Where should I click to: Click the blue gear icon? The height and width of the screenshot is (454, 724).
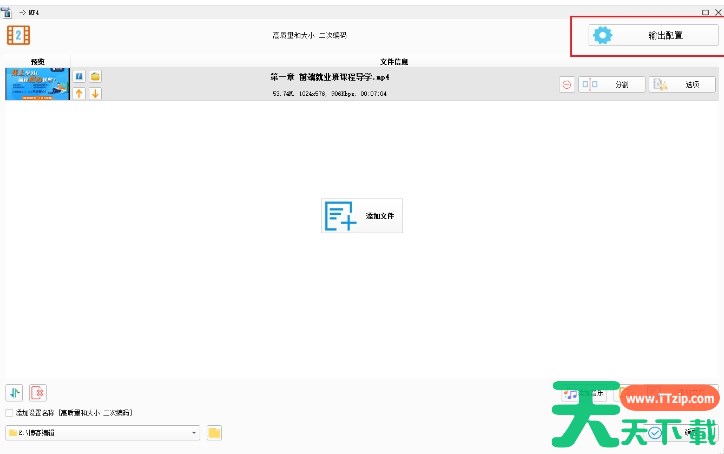pos(602,35)
